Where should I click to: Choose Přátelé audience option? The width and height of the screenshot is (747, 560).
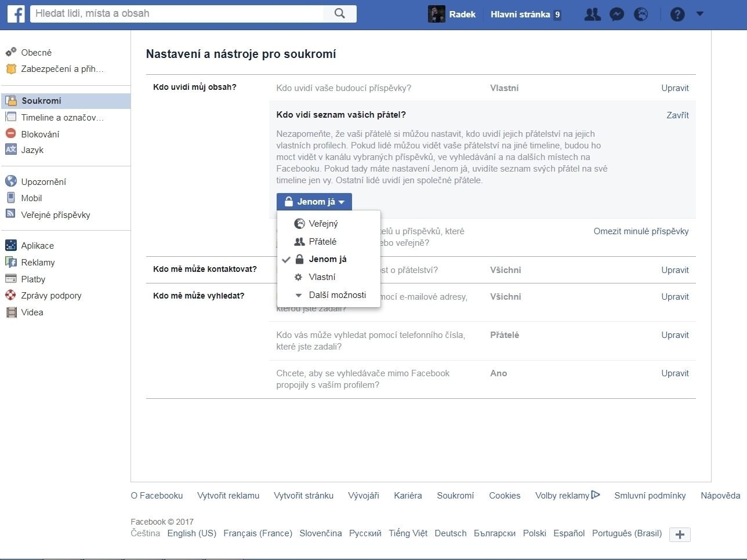coord(329,241)
